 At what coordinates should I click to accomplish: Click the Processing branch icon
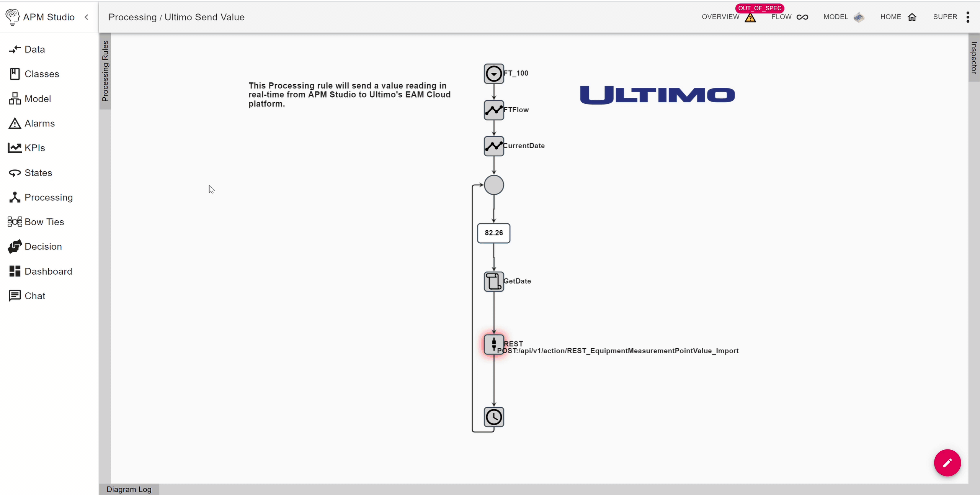tap(15, 197)
